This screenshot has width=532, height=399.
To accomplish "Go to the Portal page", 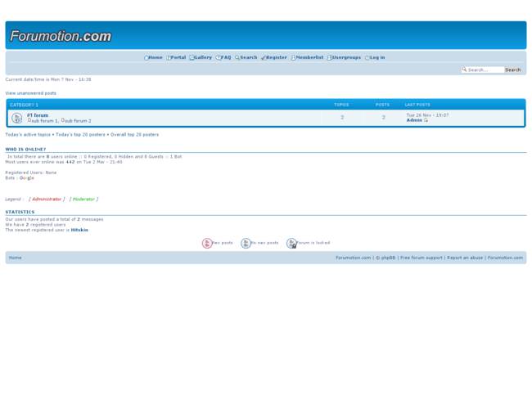I will pos(178,58).
